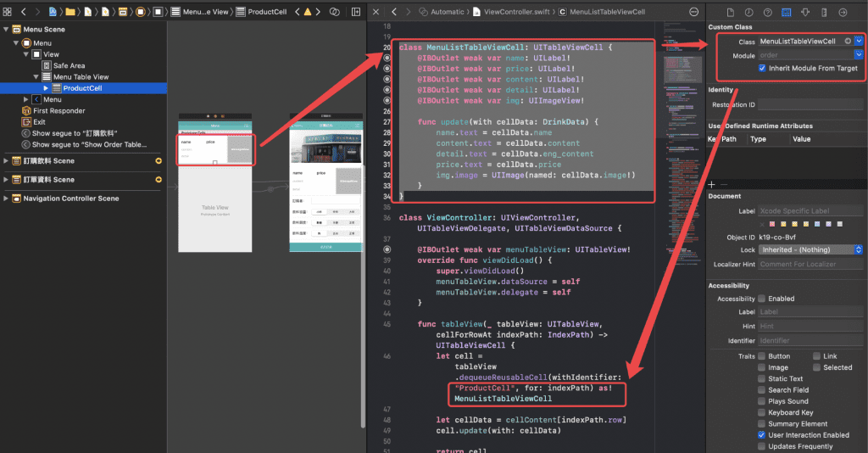Open the related items grid menu
The width and height of the screenshot is (868, 453).
tap(7, 13)
